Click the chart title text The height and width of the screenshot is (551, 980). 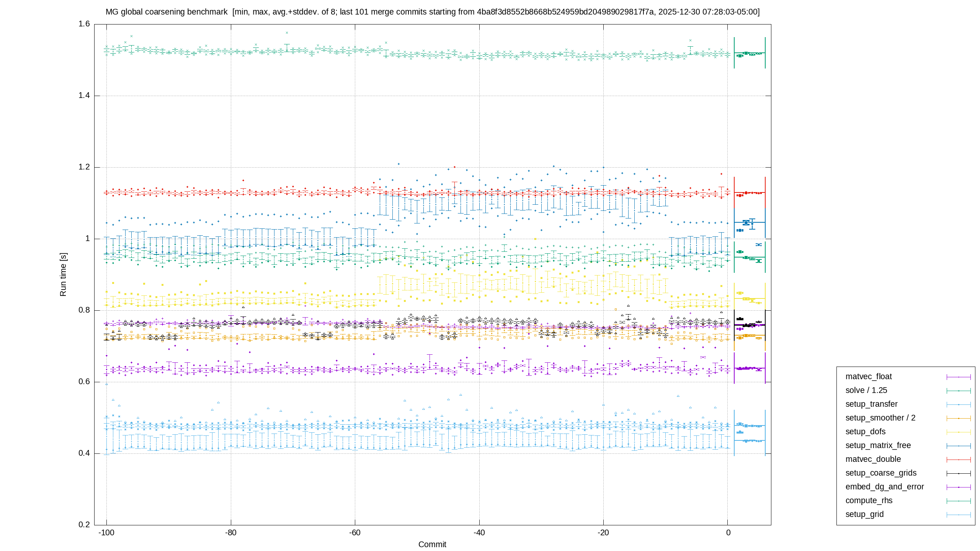coord(433,12)
